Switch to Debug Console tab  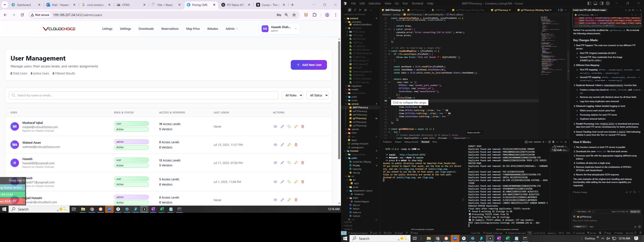[411, 142]
